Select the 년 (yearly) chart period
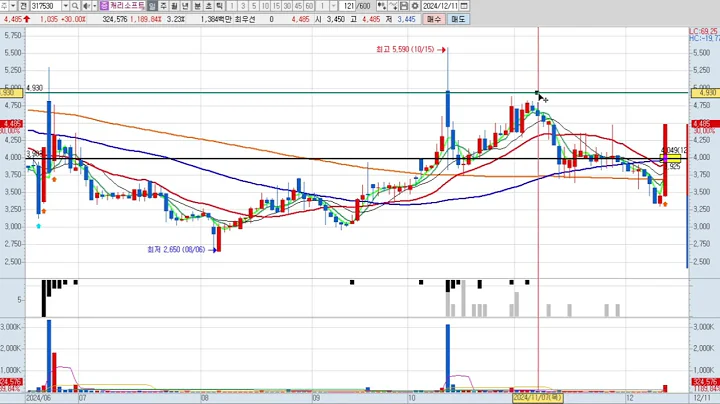 click(x=186, y=6)
